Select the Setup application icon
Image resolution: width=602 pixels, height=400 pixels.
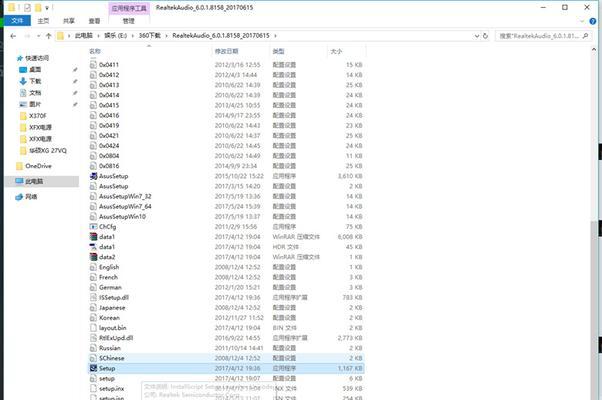[x=93, y=368]
